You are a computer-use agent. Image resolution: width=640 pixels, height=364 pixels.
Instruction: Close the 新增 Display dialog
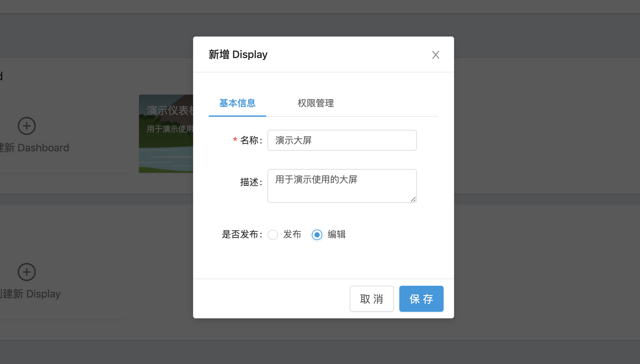coord(435,55)
